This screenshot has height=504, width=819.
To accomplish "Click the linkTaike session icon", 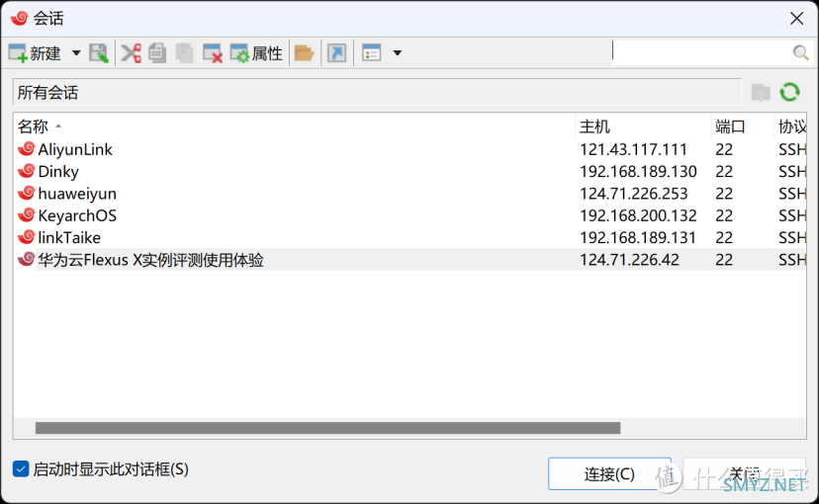I will pos(26,237).
